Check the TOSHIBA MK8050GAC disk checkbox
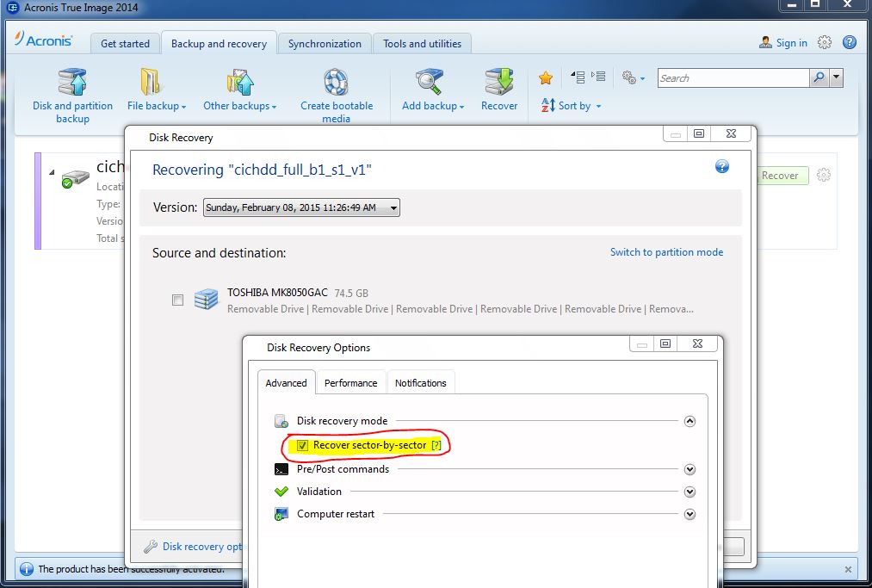The image size is (872, 588). [x=177, y=300]
